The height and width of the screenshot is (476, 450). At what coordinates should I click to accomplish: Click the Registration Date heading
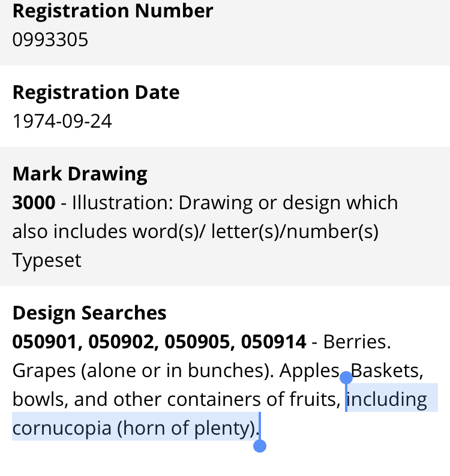96,92
